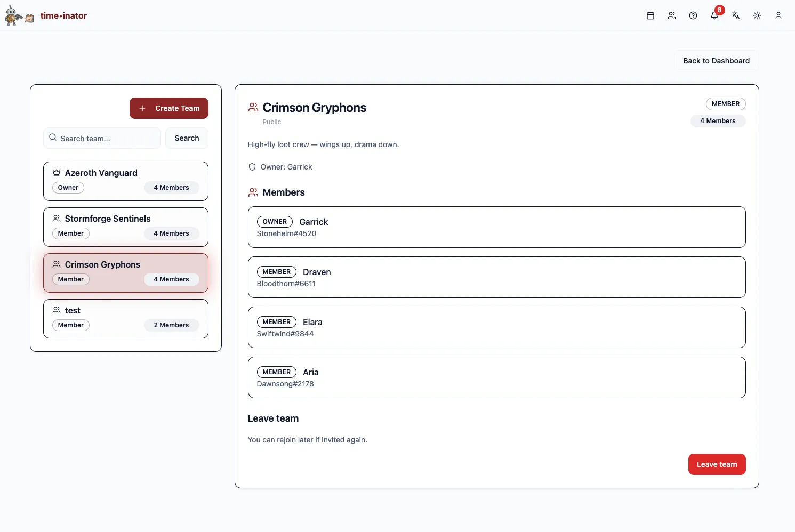This screenshot has width=795, height=532.
Task: Click Back to Dashboard button
Action: pyautogui.click(x=716, y=61)
